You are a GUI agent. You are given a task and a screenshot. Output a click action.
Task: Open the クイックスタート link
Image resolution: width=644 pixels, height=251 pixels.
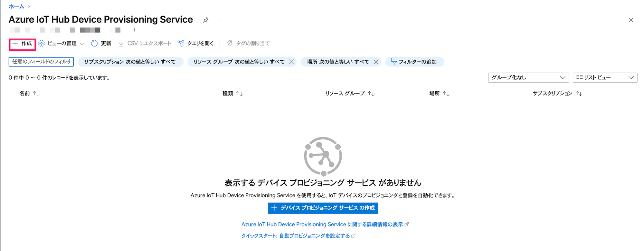click(x=298, y=236)
